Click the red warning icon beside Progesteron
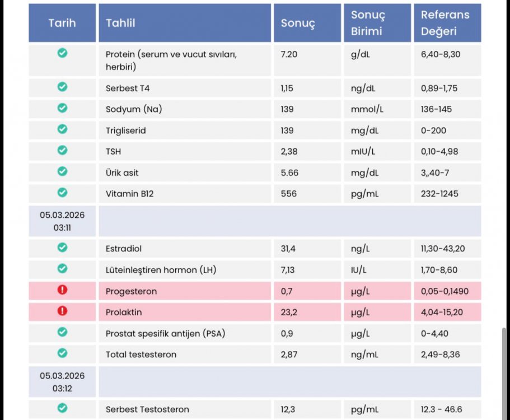This screenshot has height=420, width=510. (63, 291)
